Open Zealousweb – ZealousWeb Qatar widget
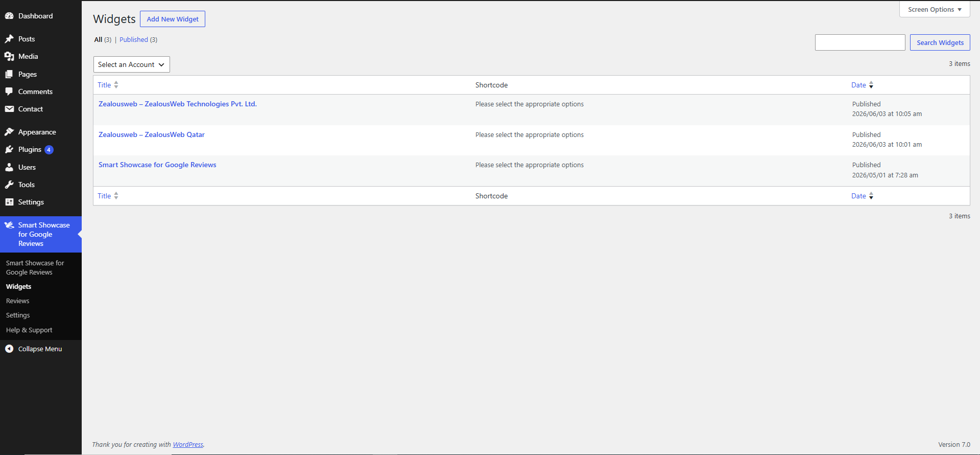 (x=152, y=134)
